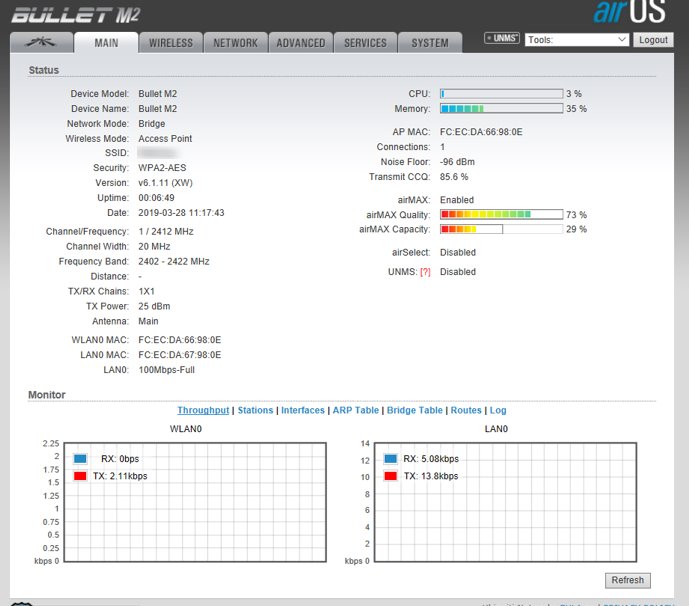This screenshot has width=689, height=606.
Task: Click the LAN0 throughput graph
Action: click(x=505, y=502)
